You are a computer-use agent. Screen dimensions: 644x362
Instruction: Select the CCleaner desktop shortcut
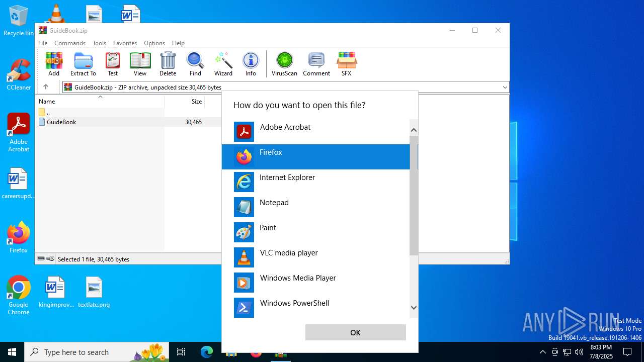(x=19, y=74)
